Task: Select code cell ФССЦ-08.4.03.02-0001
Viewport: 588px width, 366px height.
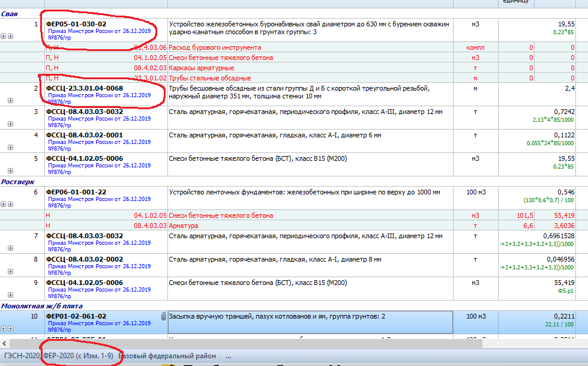Action: [x=85, y=135]
